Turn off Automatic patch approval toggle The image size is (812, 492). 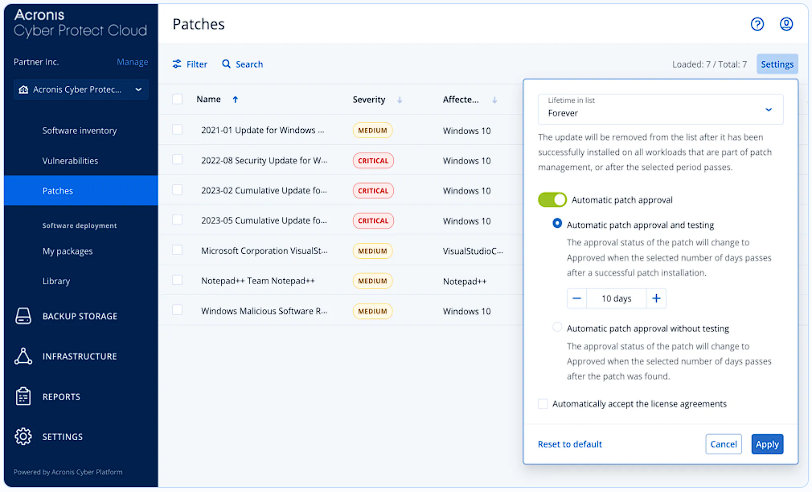(x=552, y=200)
